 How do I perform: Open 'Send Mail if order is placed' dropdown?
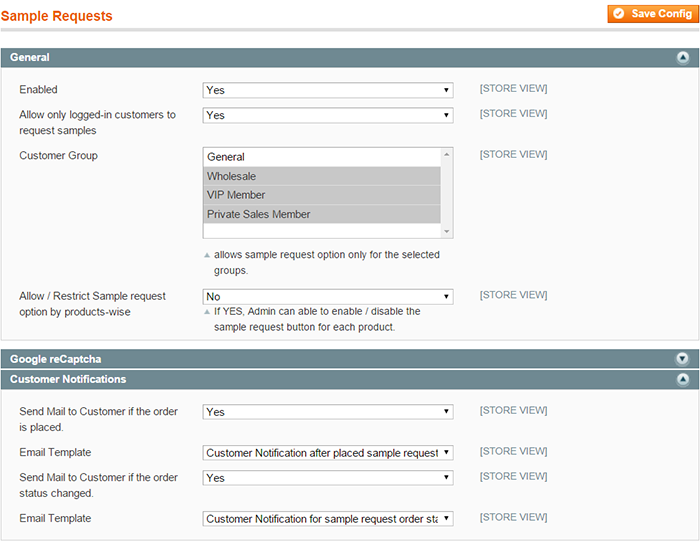(x=328, y=412)
